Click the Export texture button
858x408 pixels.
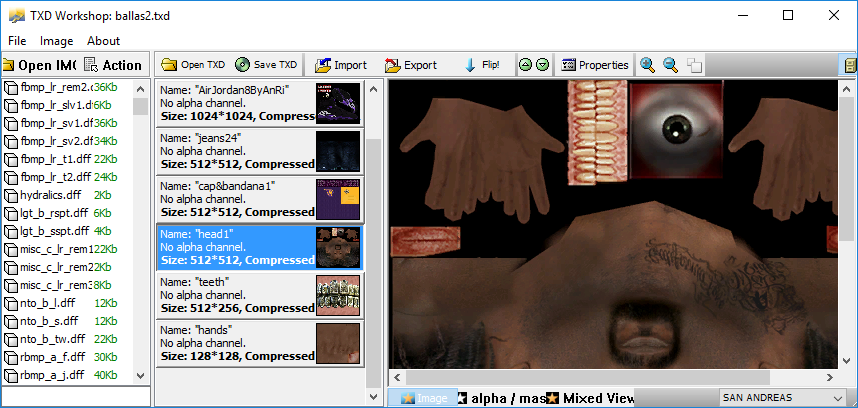(411, 65)
